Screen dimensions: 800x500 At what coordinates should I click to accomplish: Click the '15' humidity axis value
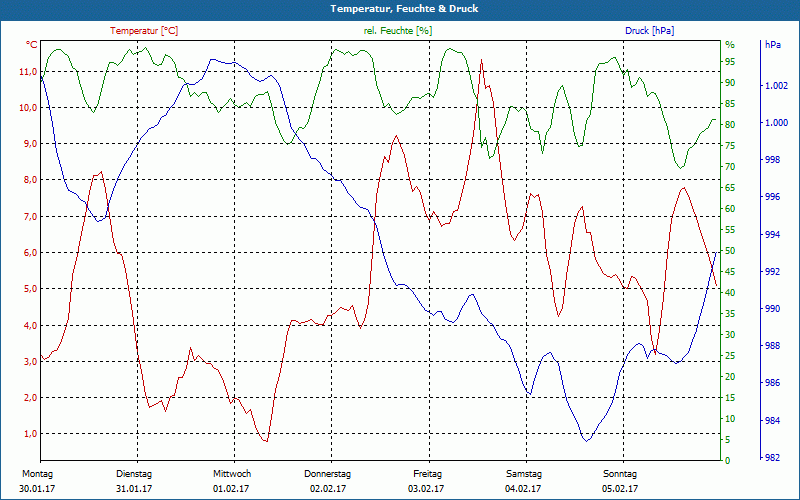730,398
